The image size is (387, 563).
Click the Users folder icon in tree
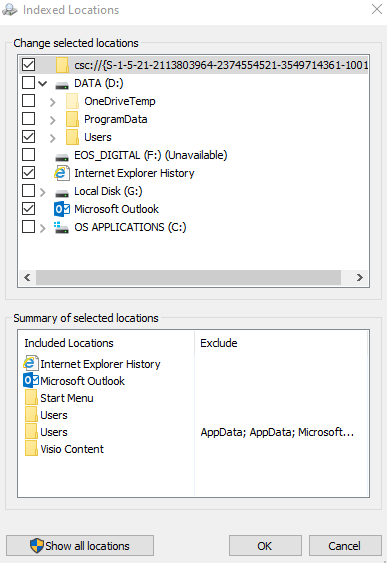[x=72, y=137]
